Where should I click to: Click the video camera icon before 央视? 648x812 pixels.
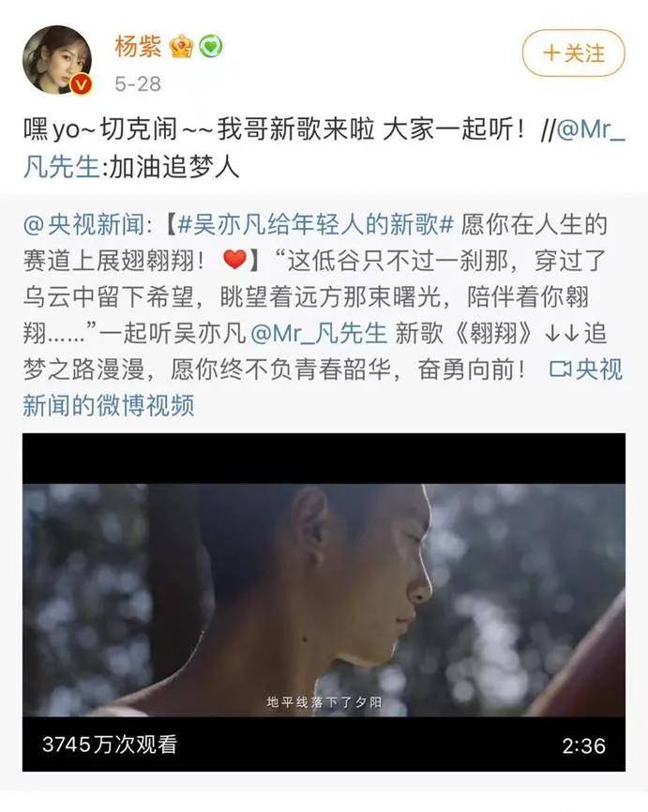(x=560, y=369)
